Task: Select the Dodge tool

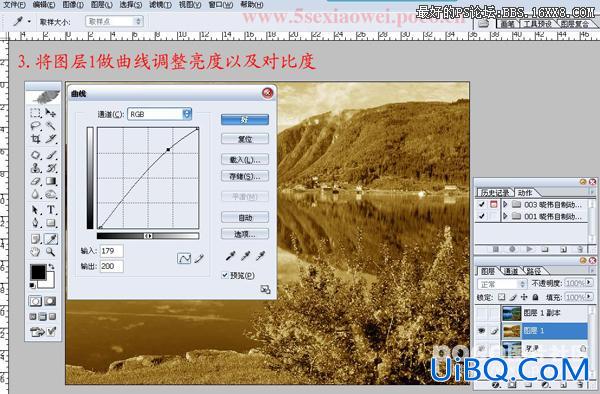Action: [x=51, y=194]
